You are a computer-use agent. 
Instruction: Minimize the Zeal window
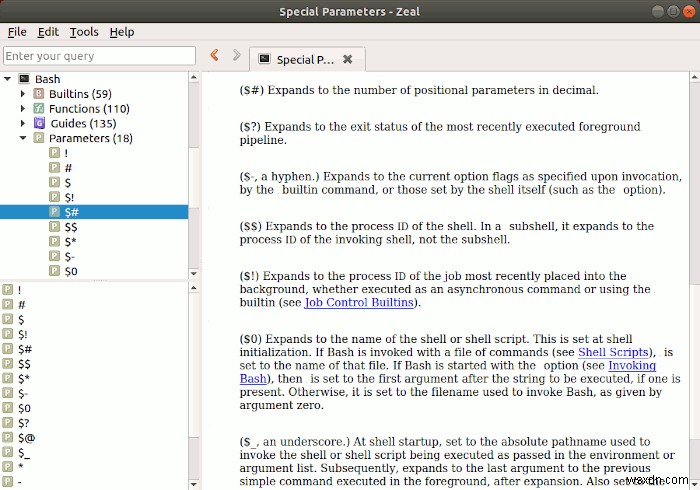(658, 12)
